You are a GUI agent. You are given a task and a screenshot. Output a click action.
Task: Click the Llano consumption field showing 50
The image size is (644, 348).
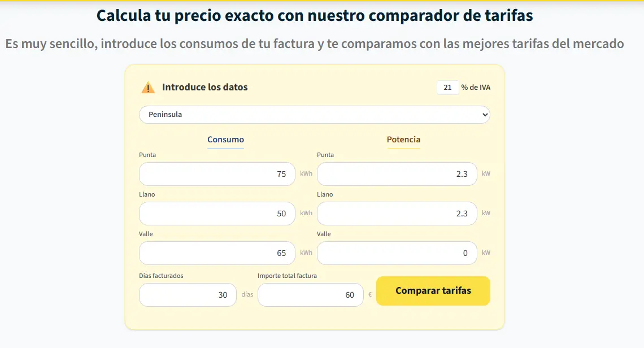click(x=216, y=213)
